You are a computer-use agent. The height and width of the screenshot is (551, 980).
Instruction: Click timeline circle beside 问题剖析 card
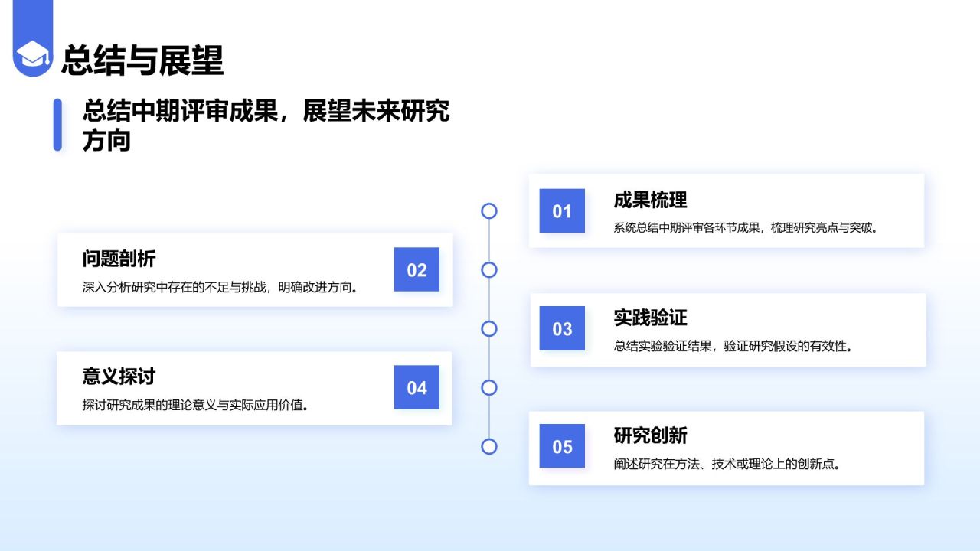tap(489, 269)
